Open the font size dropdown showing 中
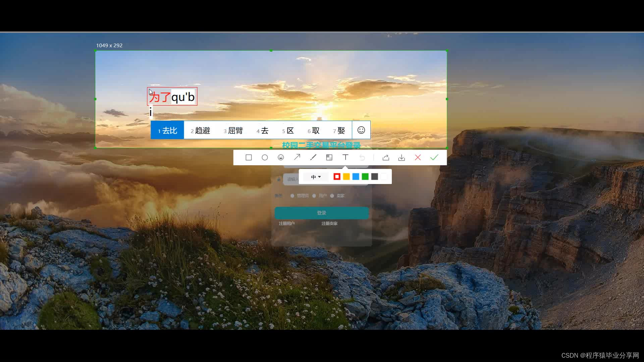This screenshot has width=644, height=362. coord(316,177)
